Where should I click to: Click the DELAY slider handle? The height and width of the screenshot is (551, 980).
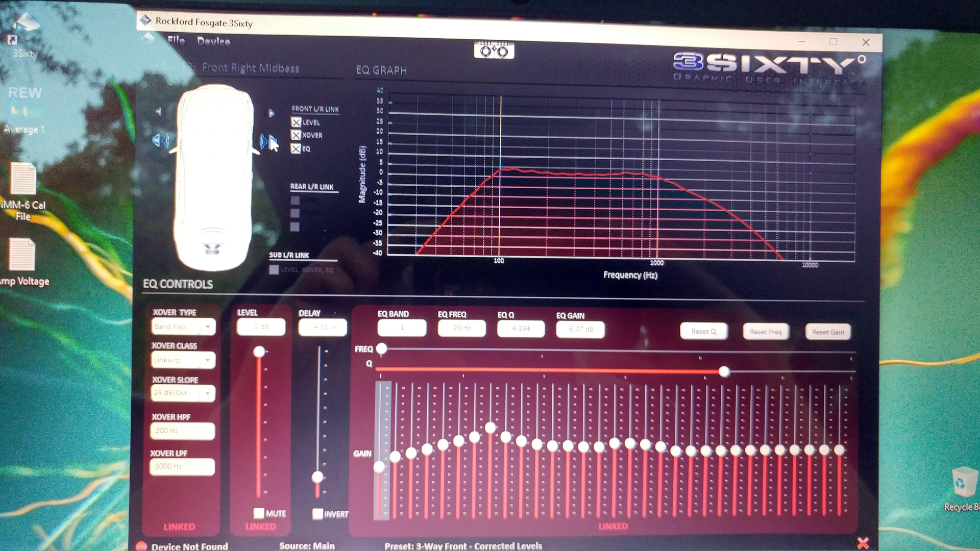click(317, 477)
